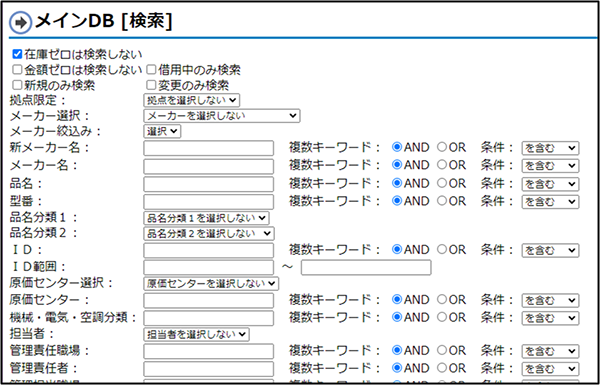Click the 担当者： label
The height and width of the screenshot is (385, 600).
click(x=33, y=333)
